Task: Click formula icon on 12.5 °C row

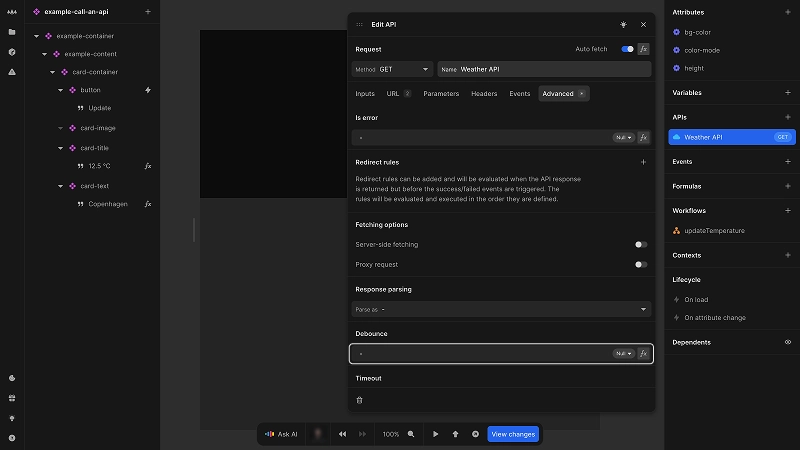Action: pyautogui.click(x=147, y=166)
